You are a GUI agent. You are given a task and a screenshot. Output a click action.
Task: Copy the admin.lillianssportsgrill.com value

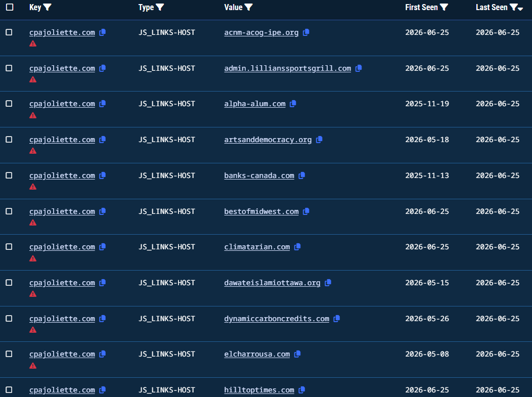(359, 68)
